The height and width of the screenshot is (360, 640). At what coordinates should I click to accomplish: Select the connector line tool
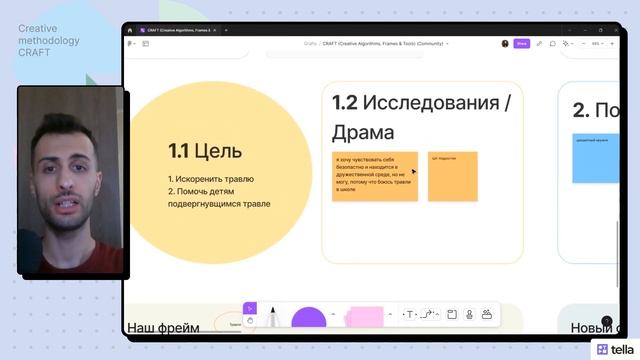pos(427,314)
